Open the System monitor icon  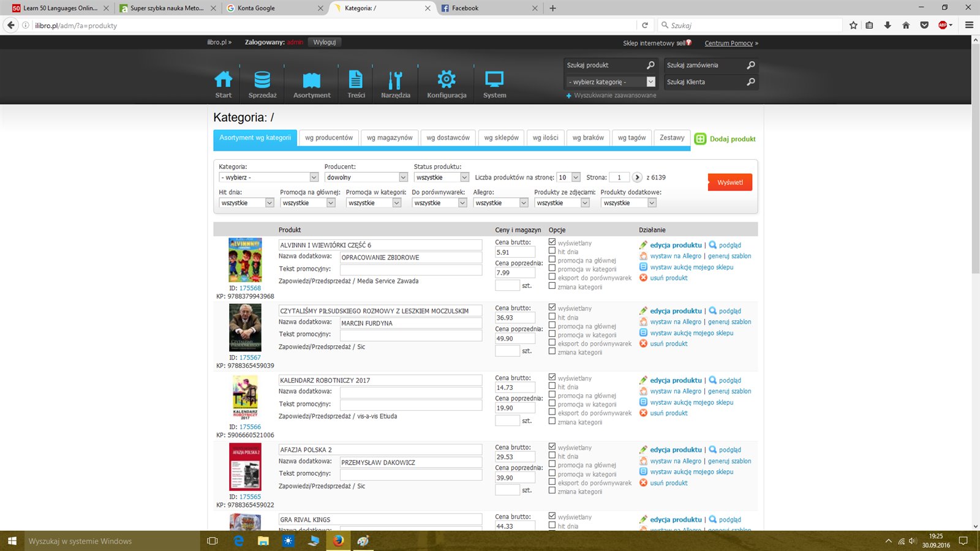click(494, 80)
